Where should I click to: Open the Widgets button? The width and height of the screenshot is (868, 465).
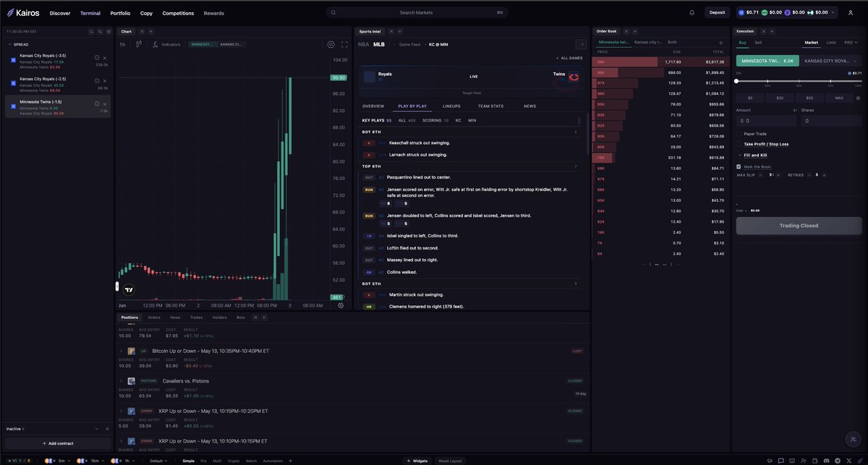pos(419,461)
